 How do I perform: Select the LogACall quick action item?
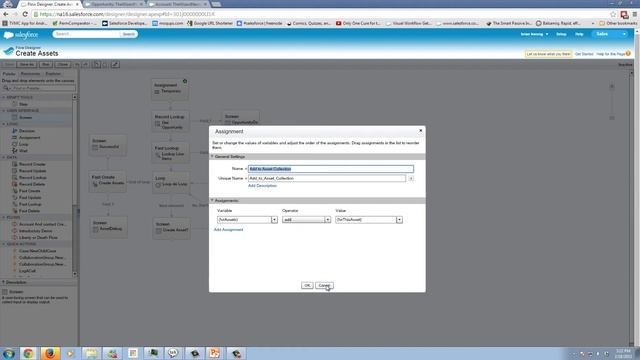point(27,271)
